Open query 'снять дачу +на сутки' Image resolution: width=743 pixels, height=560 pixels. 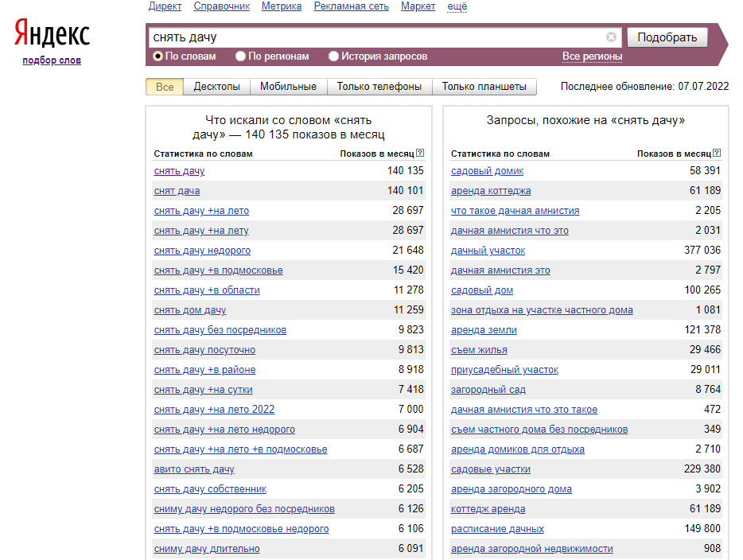point(204,390)
